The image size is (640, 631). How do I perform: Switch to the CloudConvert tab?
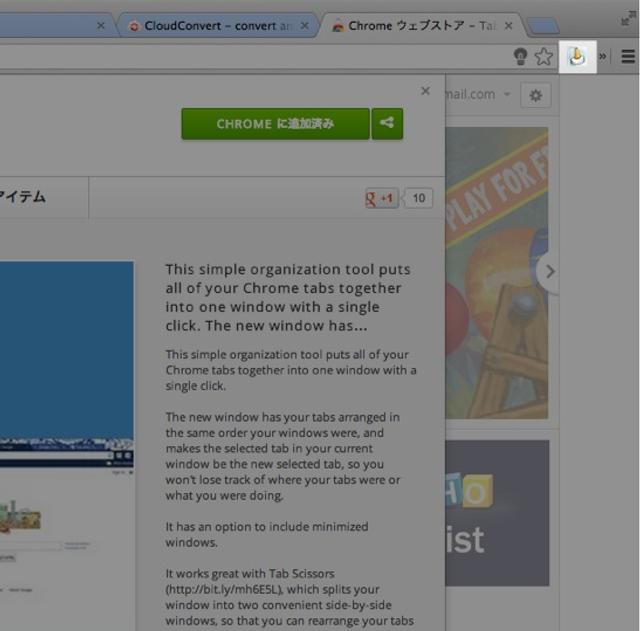(x=217, y=26)
